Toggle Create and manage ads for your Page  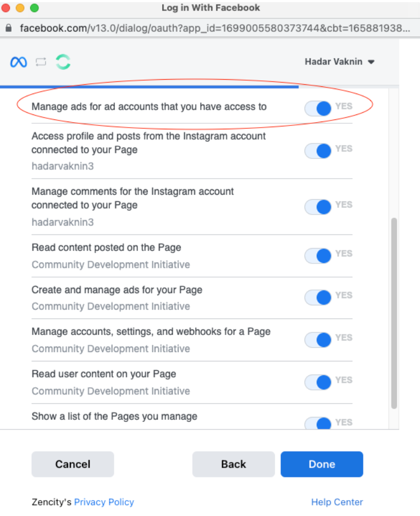pos(318,297)
